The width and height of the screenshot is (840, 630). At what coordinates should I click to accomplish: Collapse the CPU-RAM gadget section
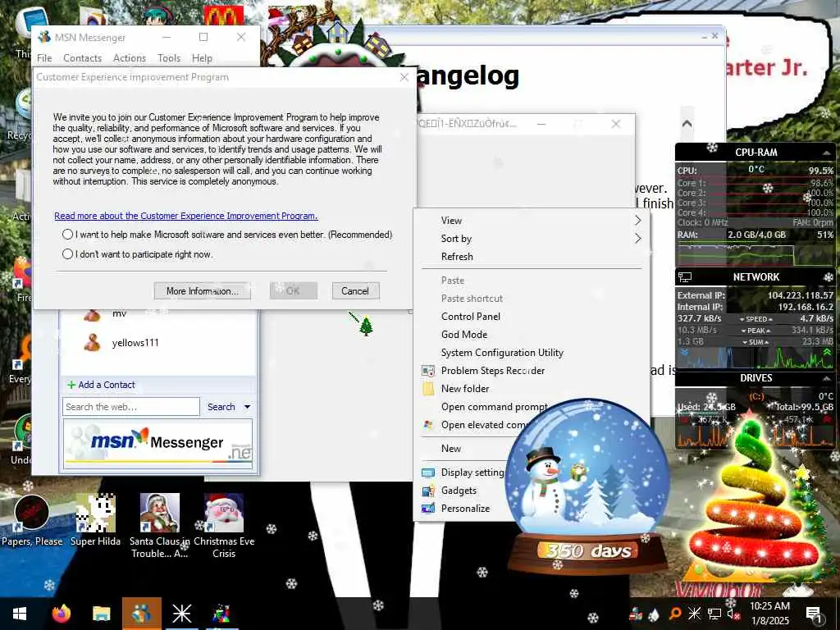click(x=827, y=153)
